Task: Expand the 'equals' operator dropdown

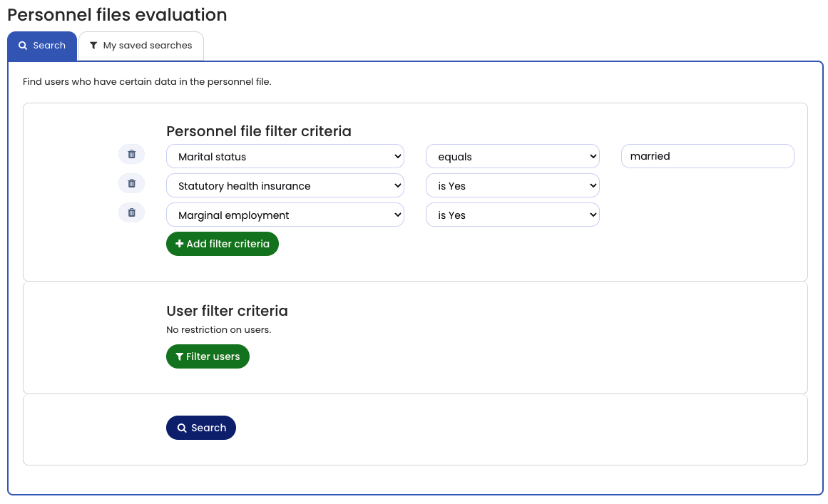Action: click(512, 157)
